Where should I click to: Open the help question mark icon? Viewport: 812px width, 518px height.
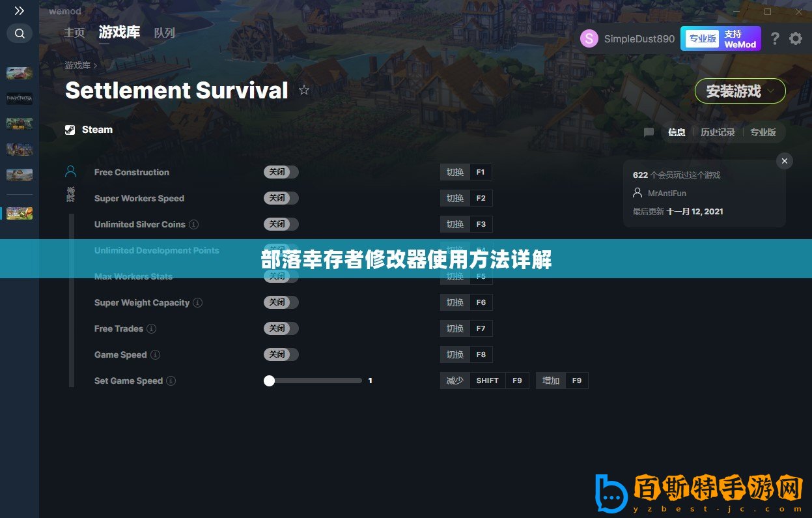[x=775, y=38]
